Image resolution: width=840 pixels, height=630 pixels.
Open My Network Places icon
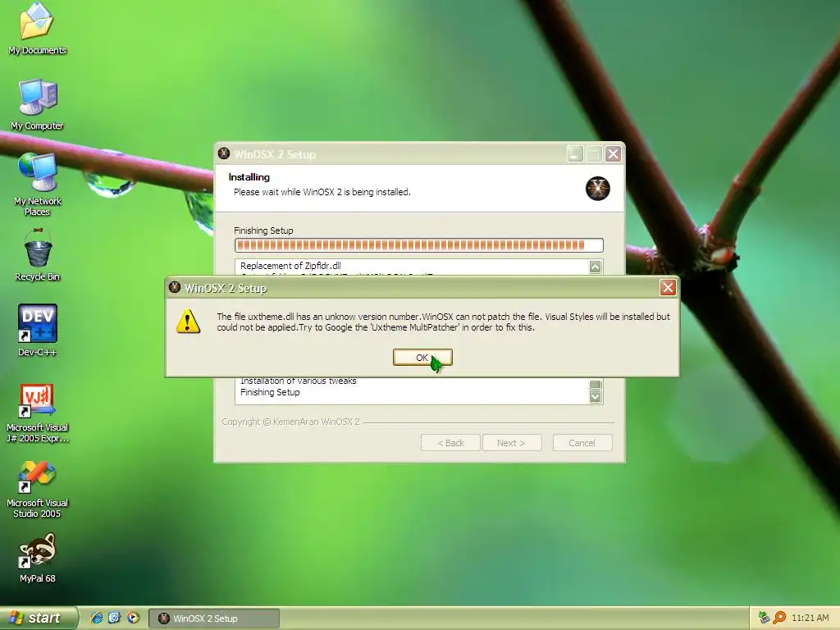point(38,185)
